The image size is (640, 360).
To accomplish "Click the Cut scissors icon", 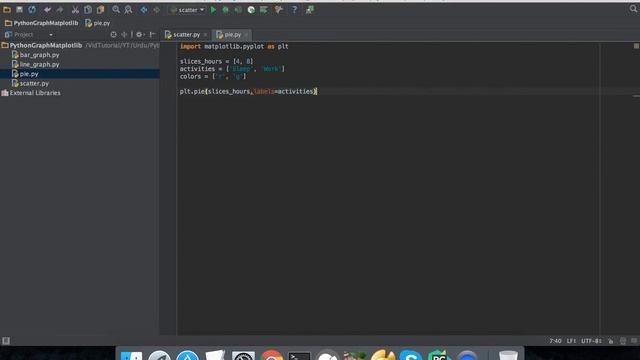I will (75, 9).
